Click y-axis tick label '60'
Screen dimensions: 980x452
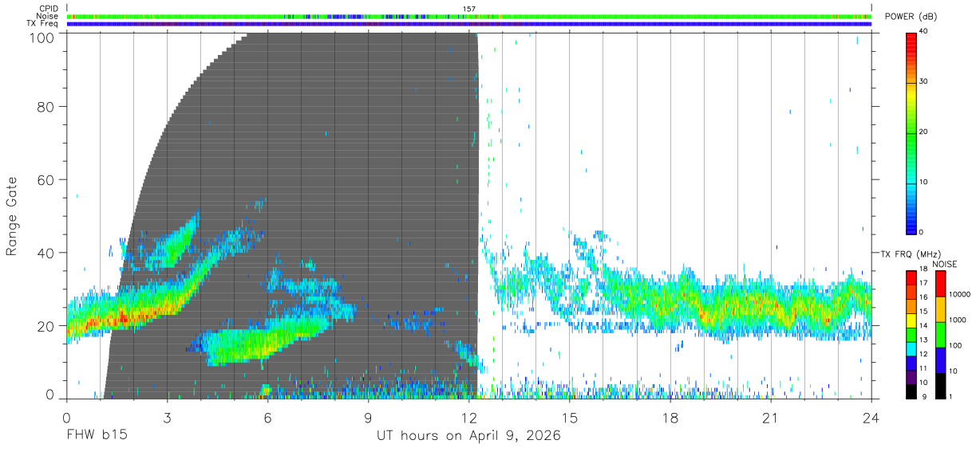click(47, 180)
